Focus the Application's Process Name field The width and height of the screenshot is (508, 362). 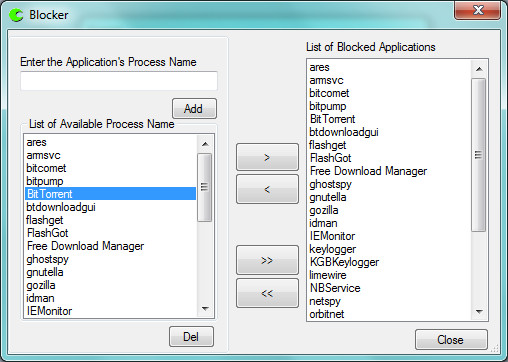tap(119, 81)
